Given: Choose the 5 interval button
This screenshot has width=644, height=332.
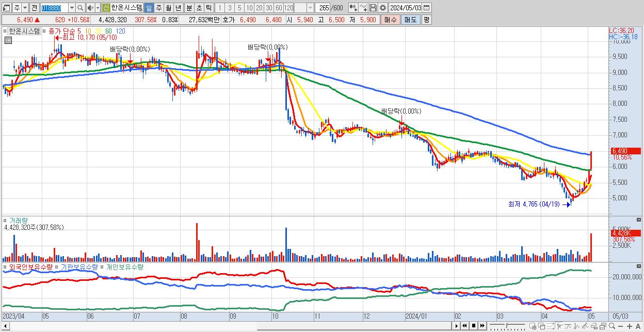Looking at the screenshot, I should (239, 8).
